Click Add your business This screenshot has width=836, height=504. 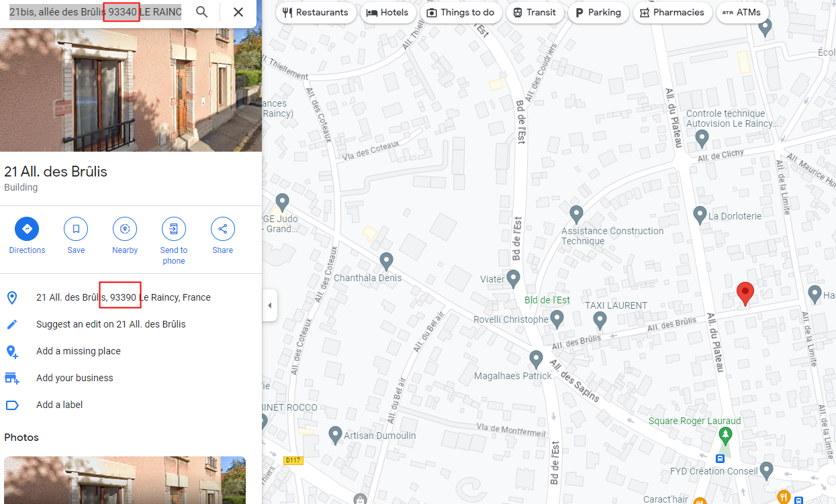click(x=75, y=378)
